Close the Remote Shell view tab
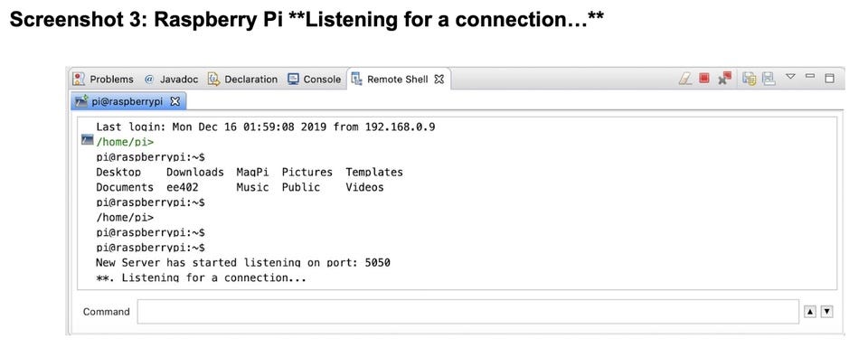The height and width of the screenshot is (357, 868). coord(439,80)
